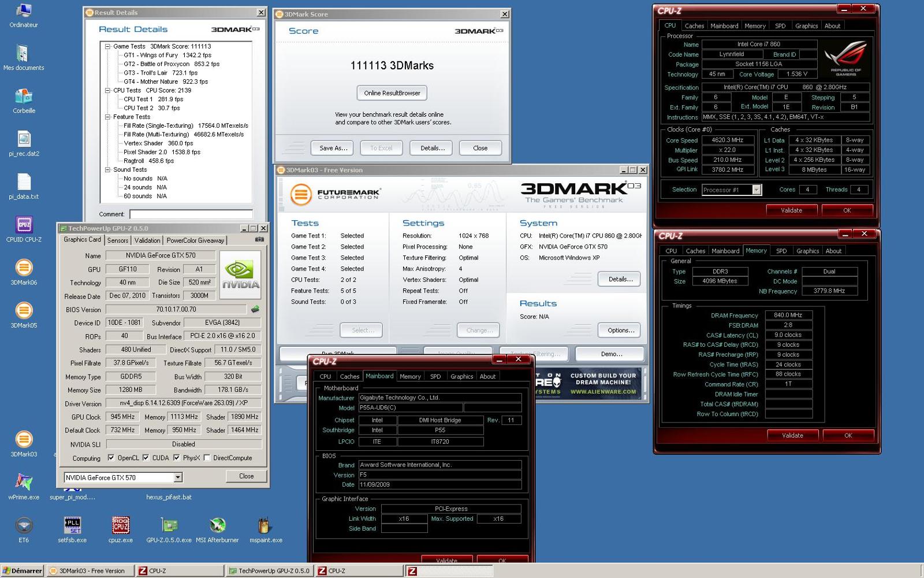
Task: Open Graphics tab in mainboard CPU-Z window
Action: pos(462,376)
